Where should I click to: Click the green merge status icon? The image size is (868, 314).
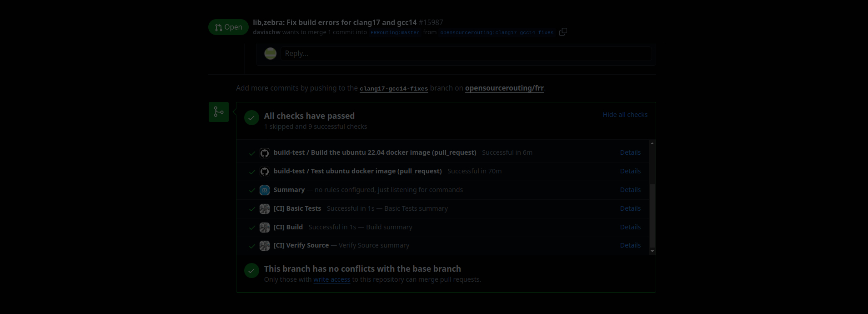[x=219, y=112]
